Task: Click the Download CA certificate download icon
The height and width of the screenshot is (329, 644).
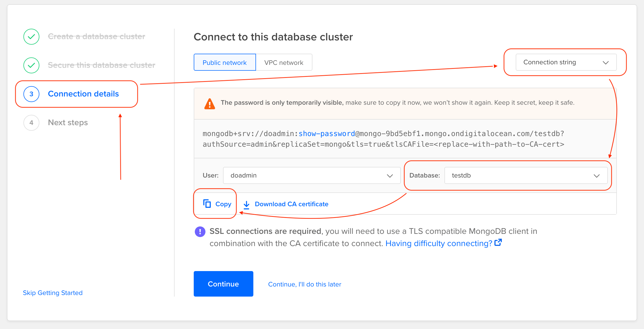Action: point(247,204)
